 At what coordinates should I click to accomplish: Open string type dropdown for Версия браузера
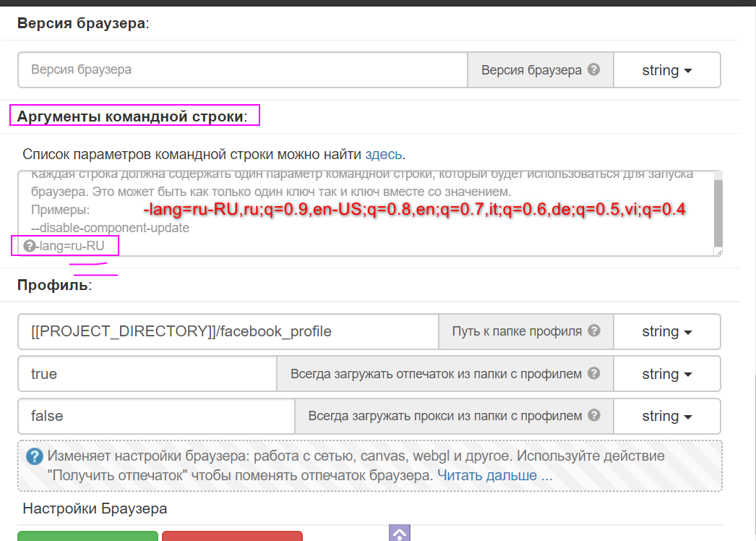666,70
